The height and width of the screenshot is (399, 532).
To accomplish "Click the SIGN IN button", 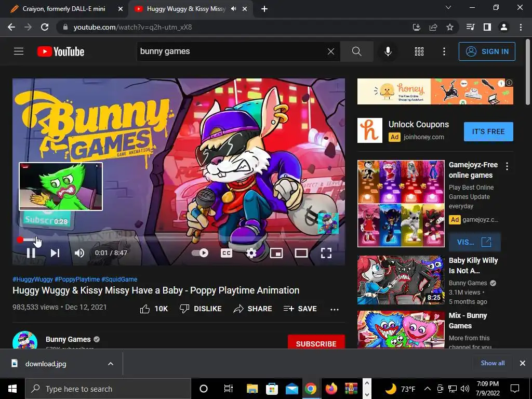I will (487, 51).
